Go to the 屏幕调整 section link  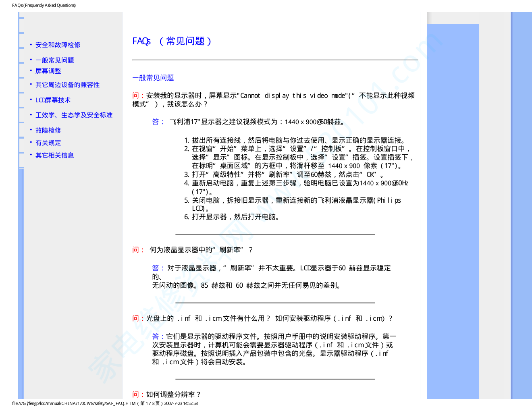48,71
